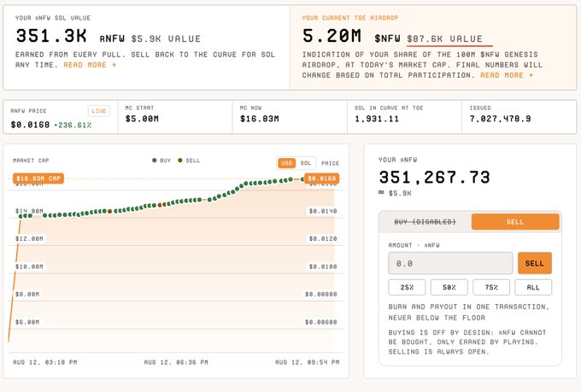Click the Aug 12, 06:36 PM axis label

click(x=176, y=362)
